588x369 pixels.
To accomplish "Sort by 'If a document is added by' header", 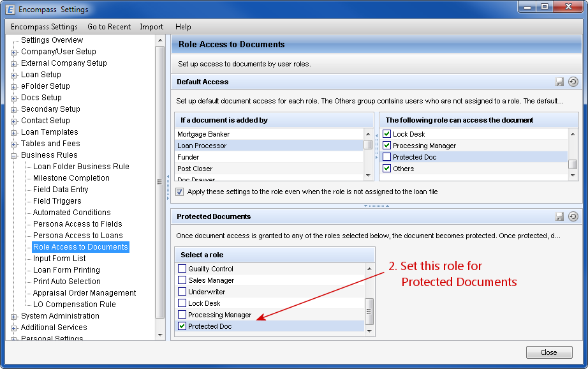I will click(274, 120).
